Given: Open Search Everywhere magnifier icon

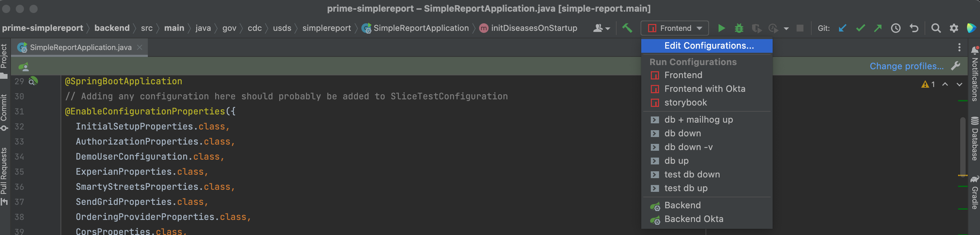Looking at the screenshot, I should pos(936,28).
